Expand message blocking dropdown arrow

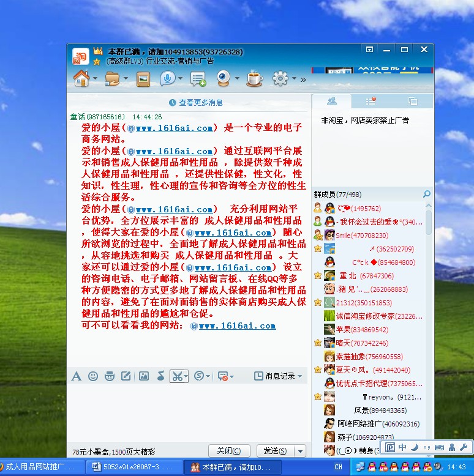point(232,377)
